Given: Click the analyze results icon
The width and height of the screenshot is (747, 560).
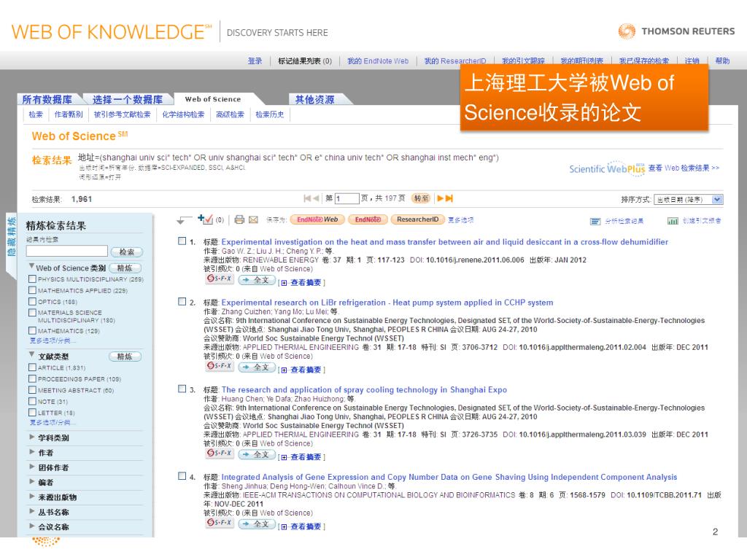Looking at the screenshot, I should [595, 221].
